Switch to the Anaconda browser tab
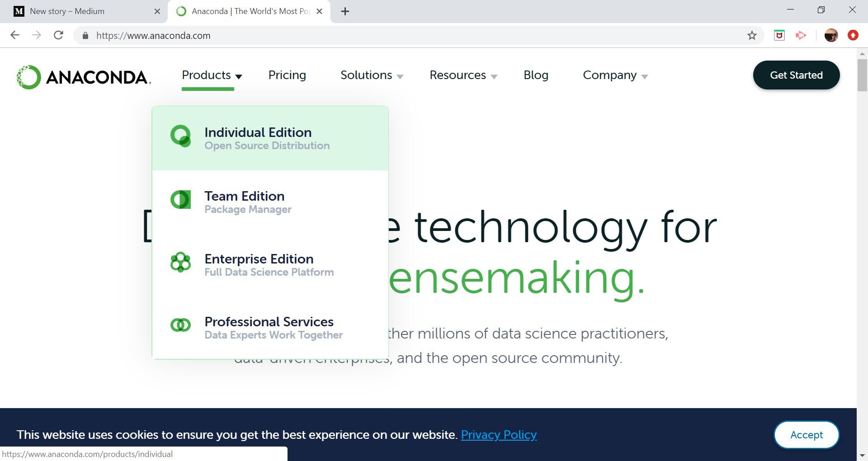Screen dimensions: 868x461 (249, 11)
